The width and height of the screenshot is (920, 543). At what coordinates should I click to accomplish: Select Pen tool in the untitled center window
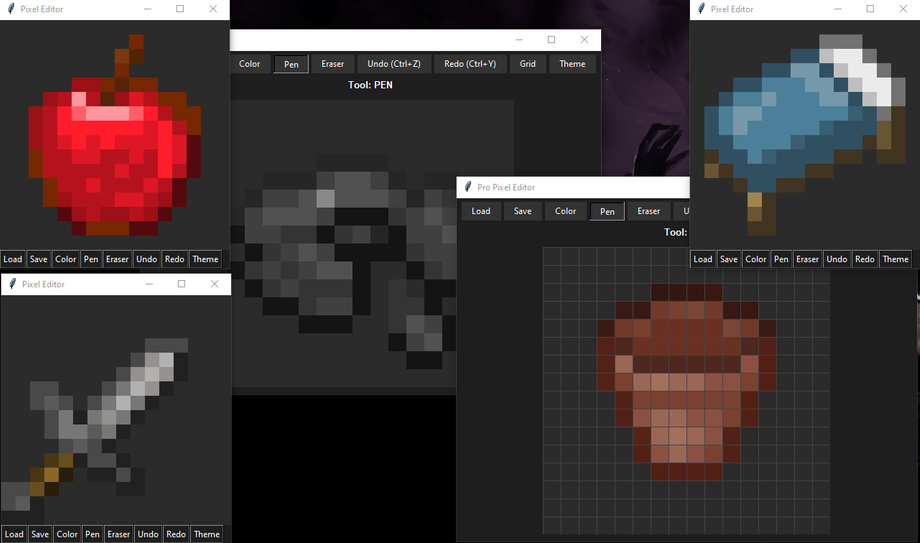tap(291, 65)
